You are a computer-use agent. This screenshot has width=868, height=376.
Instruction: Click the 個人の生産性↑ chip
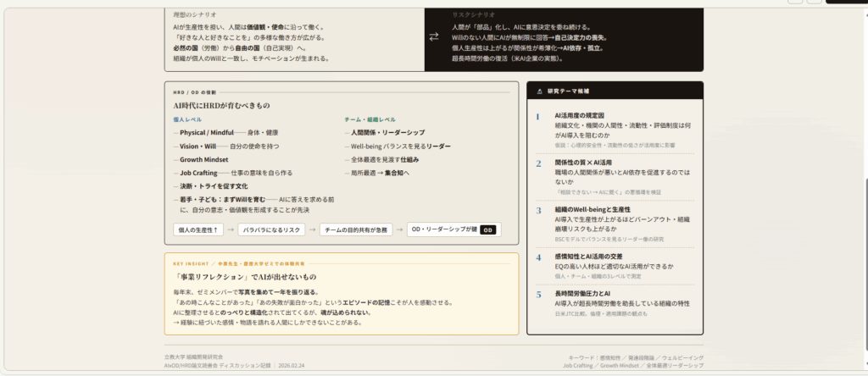[x=198, y=229]
